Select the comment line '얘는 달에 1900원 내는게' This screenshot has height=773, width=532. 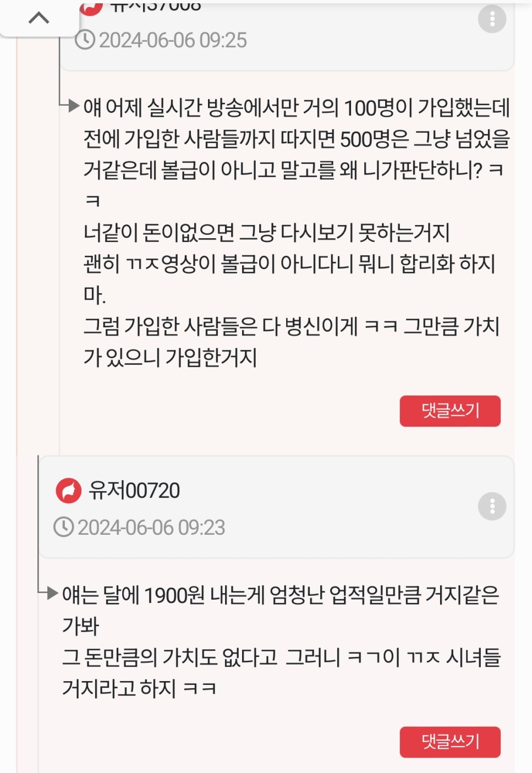(280, 595)
